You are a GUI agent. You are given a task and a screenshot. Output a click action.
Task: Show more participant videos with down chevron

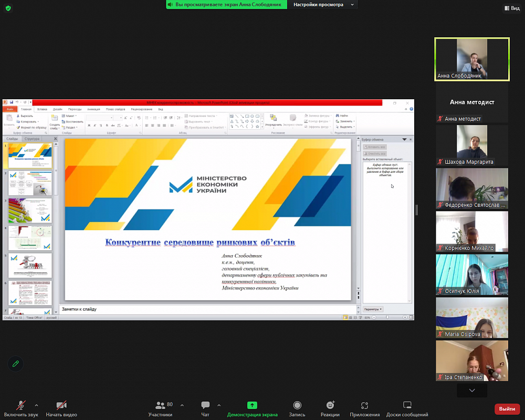click(472, 390)
